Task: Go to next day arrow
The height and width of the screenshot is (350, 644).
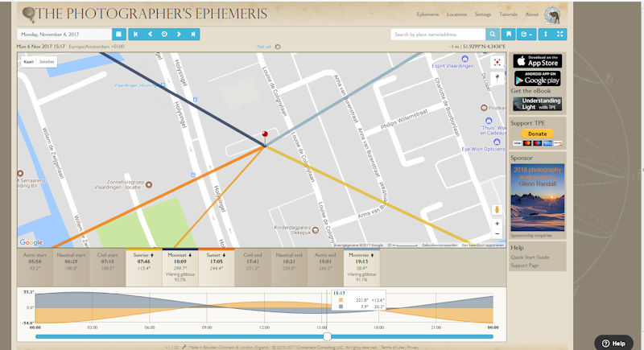Action: tap(179, 34)
